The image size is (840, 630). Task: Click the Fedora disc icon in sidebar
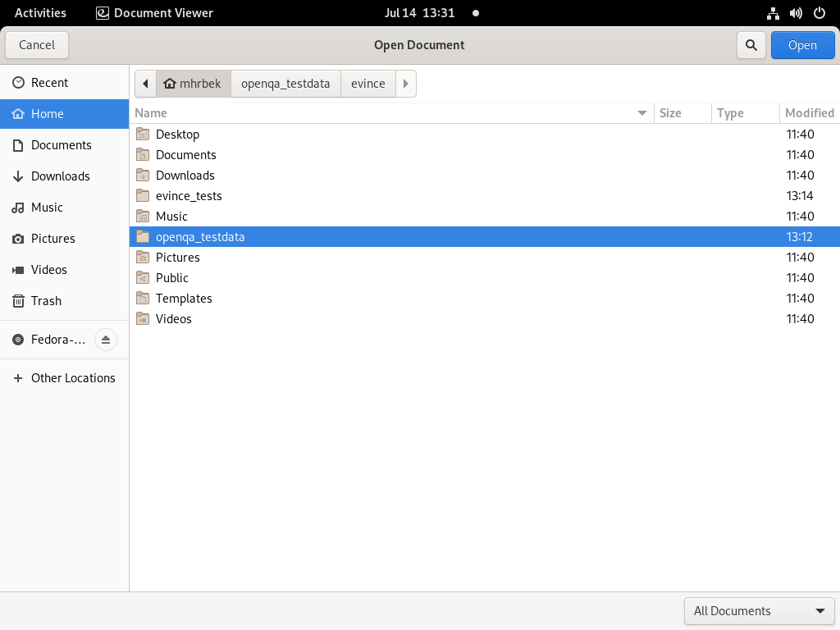(x=18, y=340)
